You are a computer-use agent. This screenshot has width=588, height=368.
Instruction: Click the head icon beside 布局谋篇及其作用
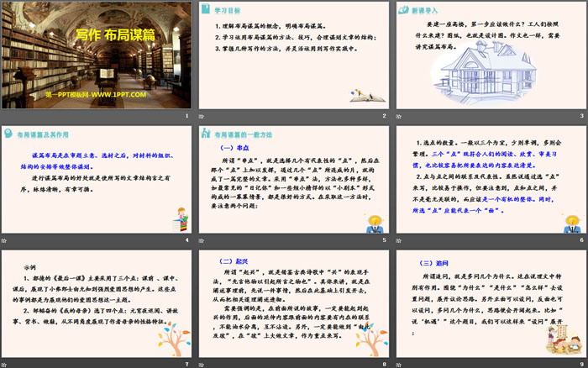coord(8,134)
